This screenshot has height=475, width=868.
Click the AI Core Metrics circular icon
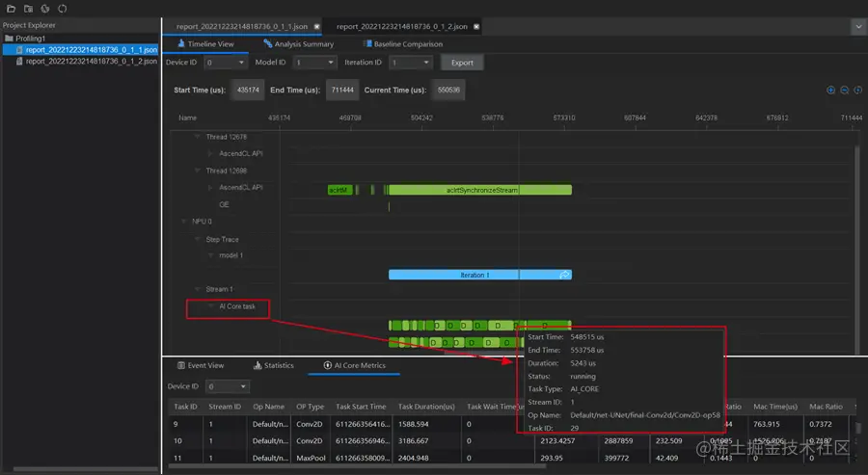click(327, 365)
